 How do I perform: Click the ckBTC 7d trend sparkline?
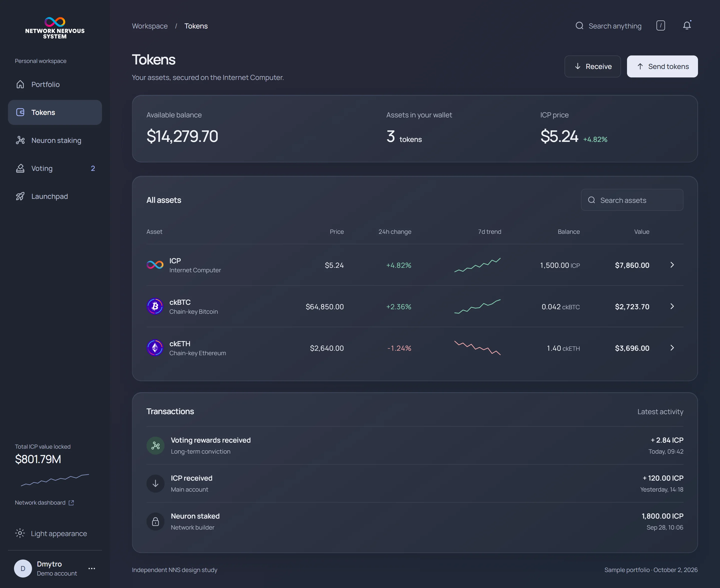pos(477,306)
